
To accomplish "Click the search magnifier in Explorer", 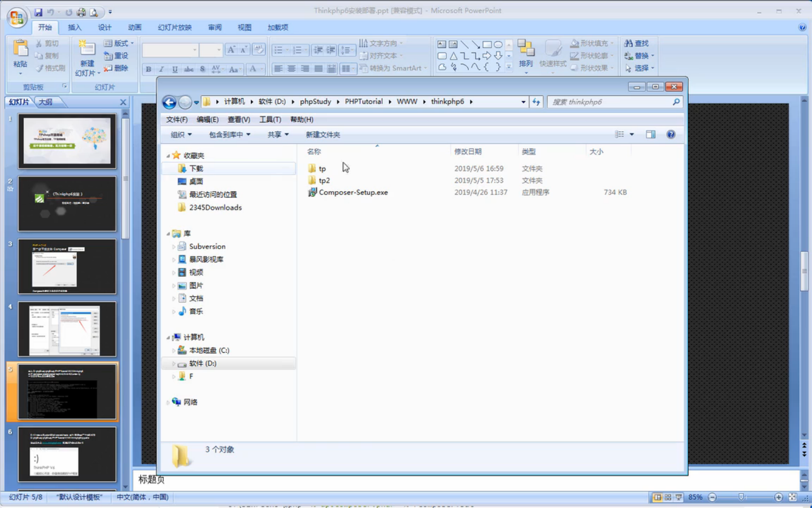I will (x=676, y=102).
